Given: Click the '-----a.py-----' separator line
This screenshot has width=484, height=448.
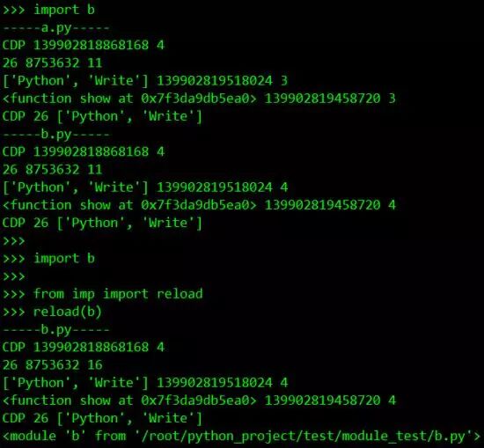Looking at the screenshot, I should (x=56, y=28).
